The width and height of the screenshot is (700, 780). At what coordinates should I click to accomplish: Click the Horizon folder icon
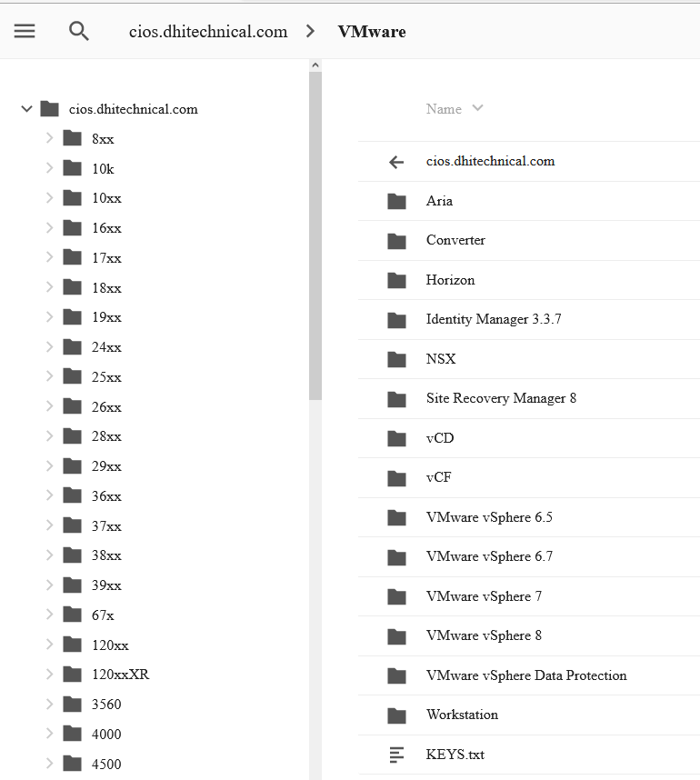(x=396, y=280)
